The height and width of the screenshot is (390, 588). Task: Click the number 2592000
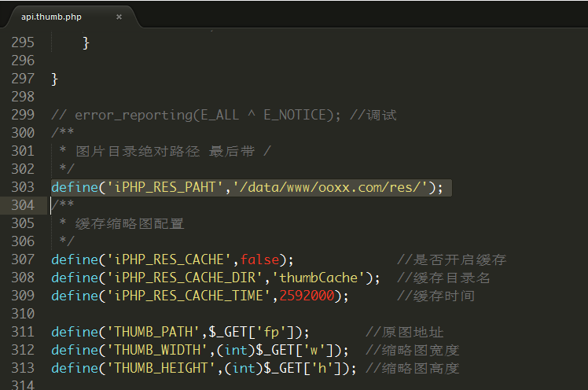307,296
